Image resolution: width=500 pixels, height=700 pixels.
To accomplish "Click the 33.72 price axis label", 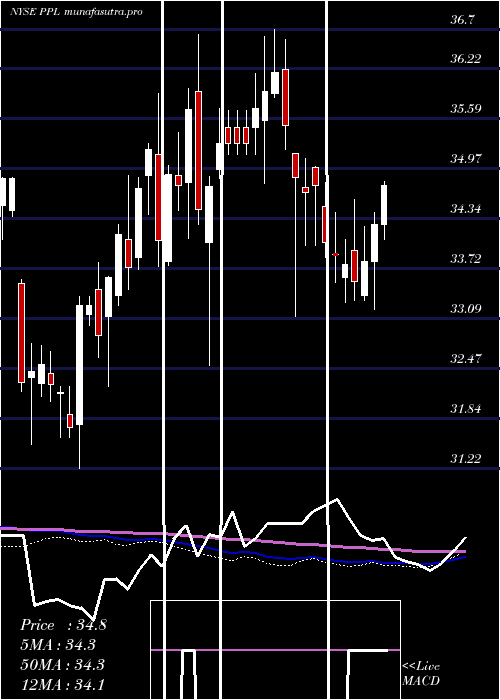I will tap(466, 258).
